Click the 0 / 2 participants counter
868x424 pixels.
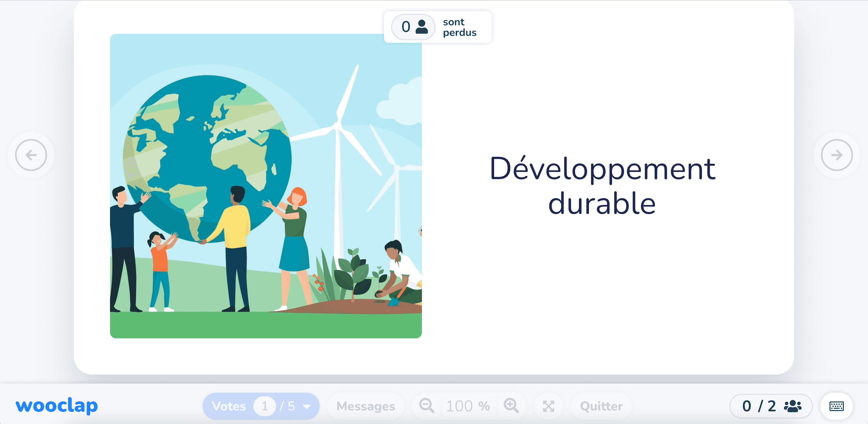point(771,406)
